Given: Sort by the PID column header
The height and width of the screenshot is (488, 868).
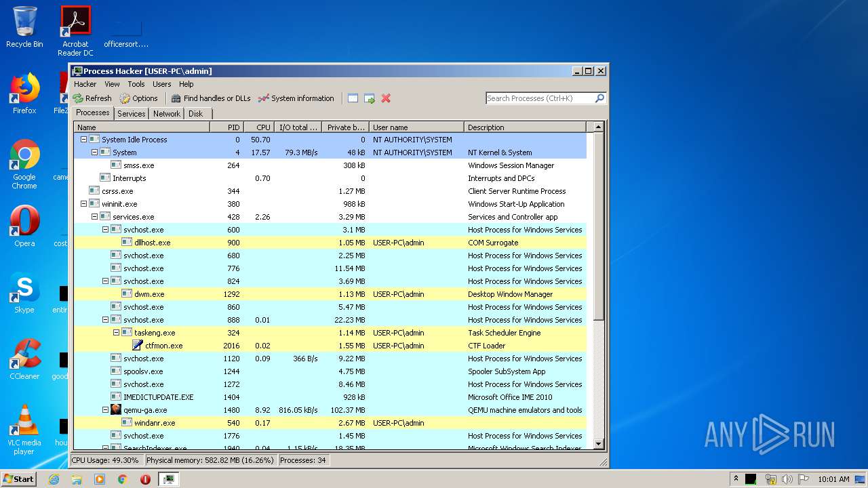Looking at the screenshot, I should (x=226, y=127).
